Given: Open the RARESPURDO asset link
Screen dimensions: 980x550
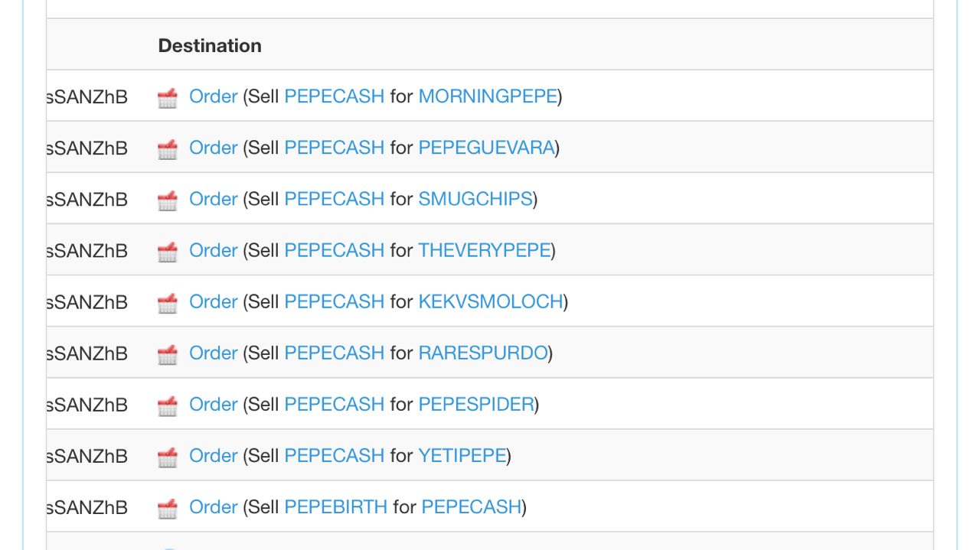Looking at the screenshot, I should coord(483,353).
